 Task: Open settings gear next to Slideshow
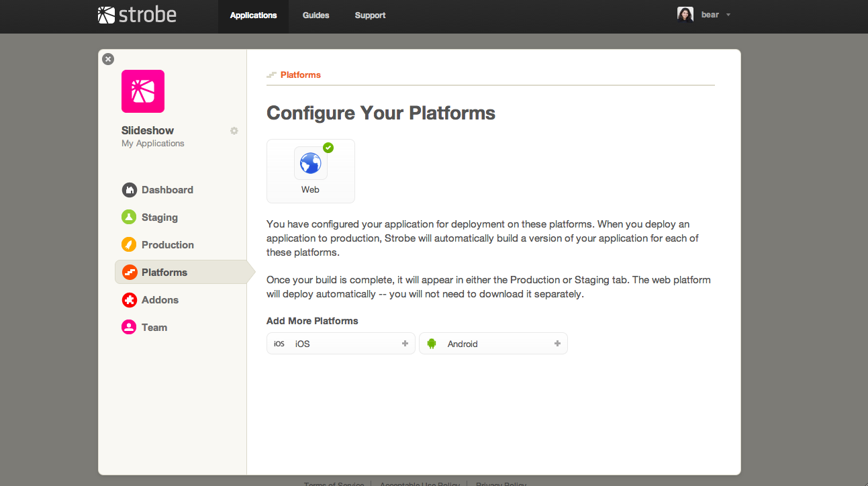click(234, 131)
